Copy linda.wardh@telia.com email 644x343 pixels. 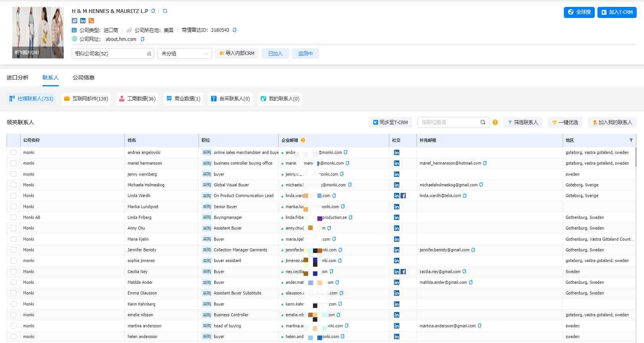[465, 196]
